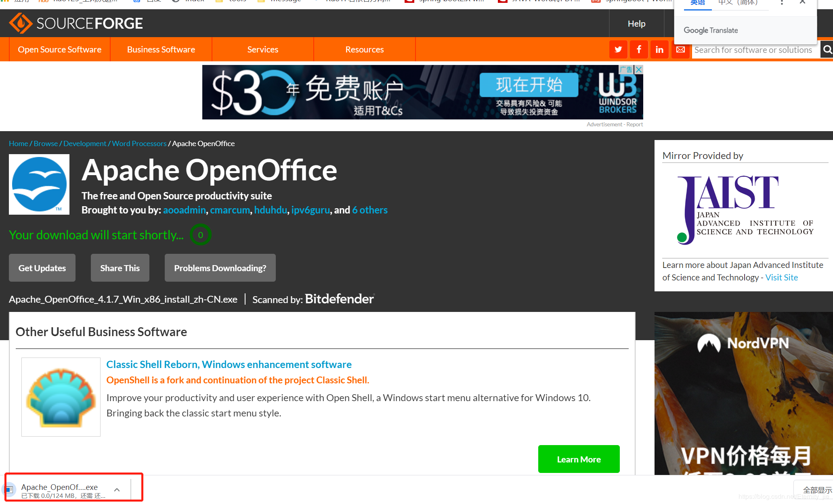Expand the download item chevron menu
This screenshot has height=504, width=833.
pyautogui.click(x=117, y=490)
